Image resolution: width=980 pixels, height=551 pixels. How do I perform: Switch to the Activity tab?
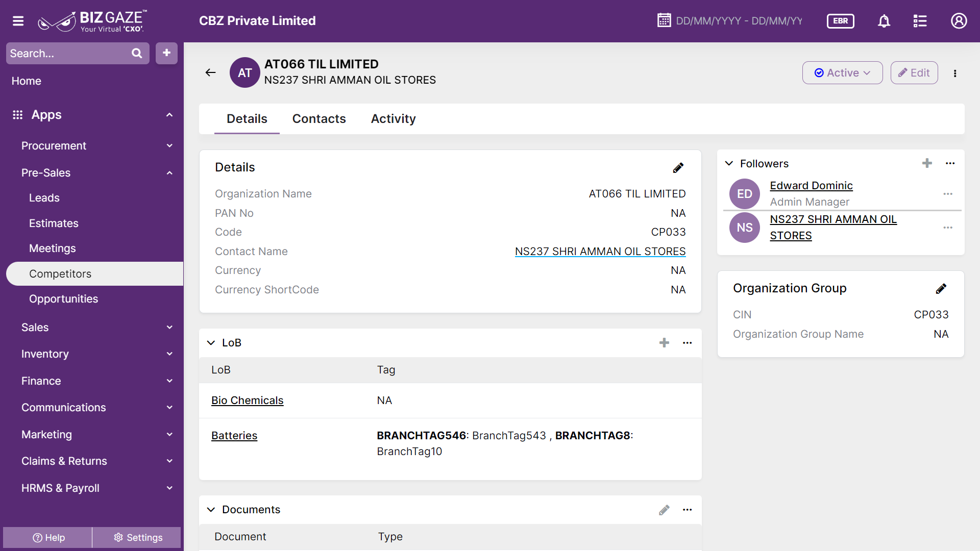tap(393, 119)
